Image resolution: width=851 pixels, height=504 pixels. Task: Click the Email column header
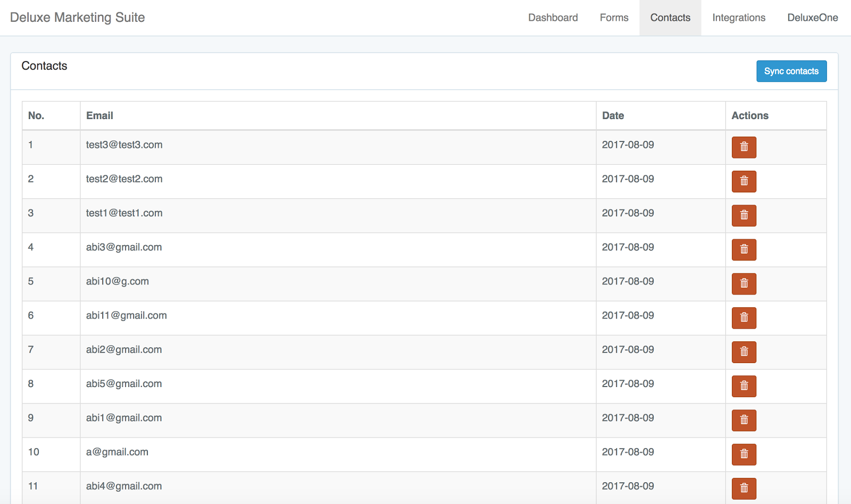(x=99, y=116)
